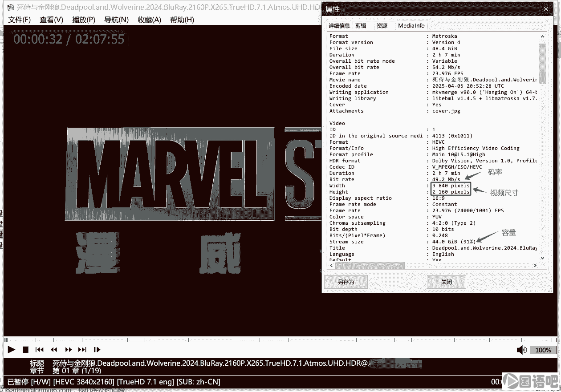The height and width of the screenshot is (392, 561).
Task: Skip to the previous chapter
Action: tap(40, 350)
